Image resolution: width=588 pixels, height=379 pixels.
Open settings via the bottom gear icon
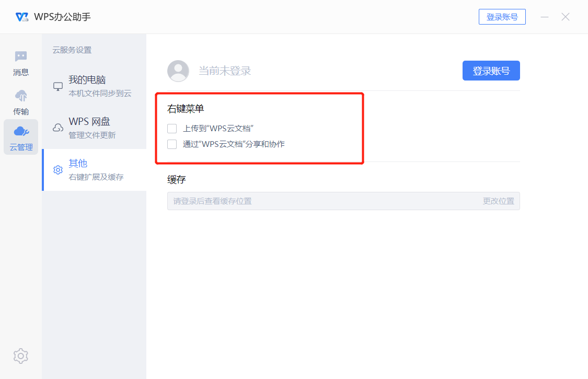[20, 355]
